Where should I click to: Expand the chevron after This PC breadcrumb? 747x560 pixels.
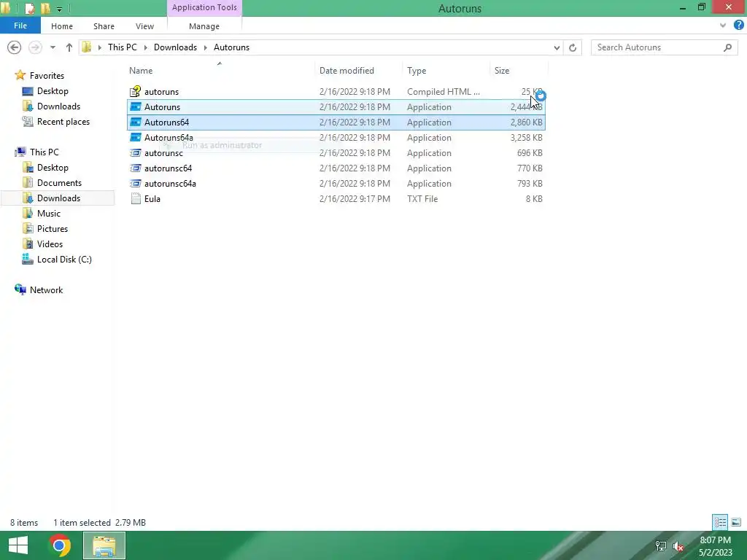coord(145,47)
